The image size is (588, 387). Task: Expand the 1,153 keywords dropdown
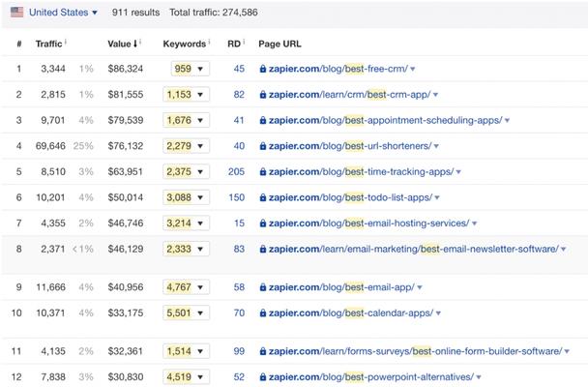coord(186,95)
